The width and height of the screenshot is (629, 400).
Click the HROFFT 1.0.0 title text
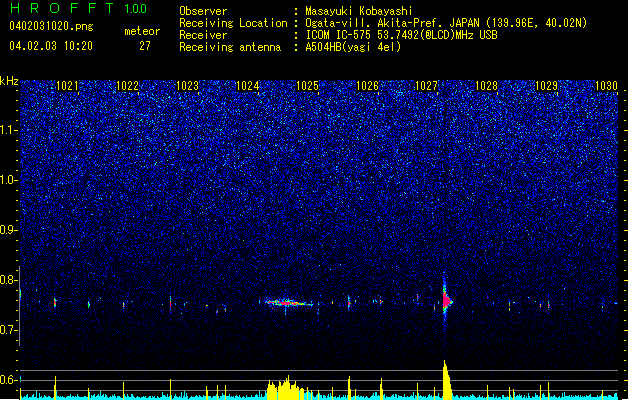pyautogui.click(x=78, y=8)
